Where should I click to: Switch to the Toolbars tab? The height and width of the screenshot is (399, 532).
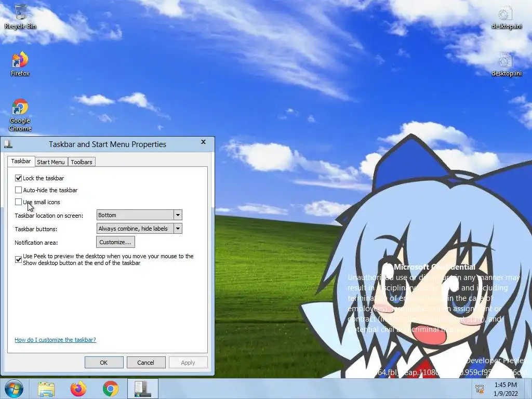click(82, 162)
